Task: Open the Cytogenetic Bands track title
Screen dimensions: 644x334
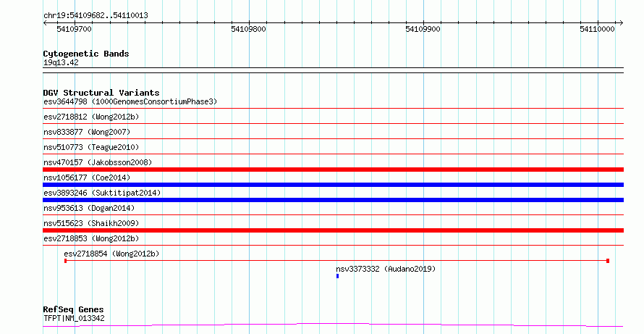Action: [86, 54]
